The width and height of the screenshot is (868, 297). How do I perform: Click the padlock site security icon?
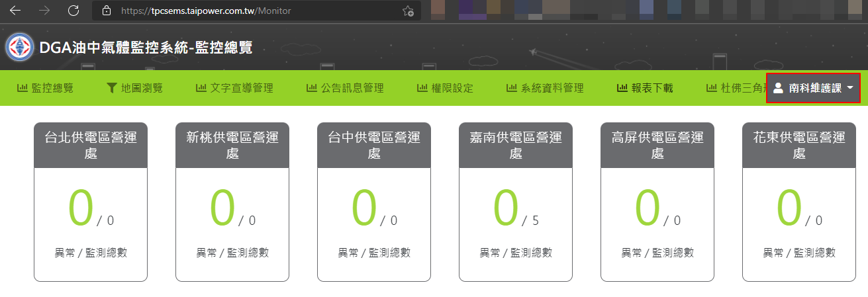tap(106, 11)
